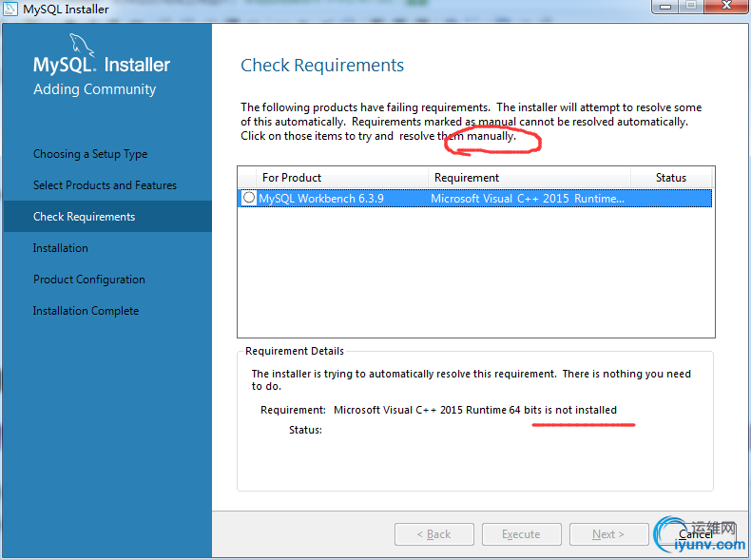Open Installation Complete step
The image size is (751, 560).
[86, 311]
